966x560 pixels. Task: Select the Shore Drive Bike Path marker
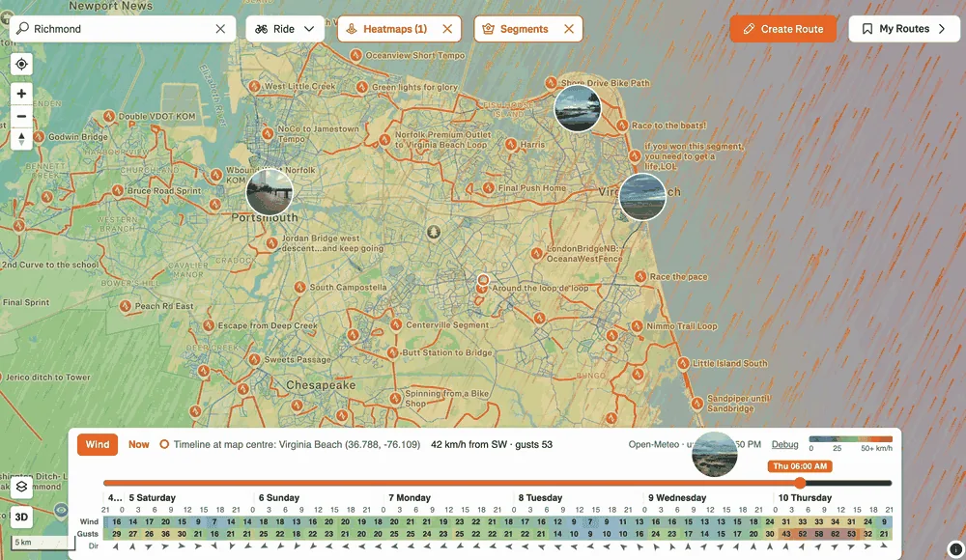(551, 83)
